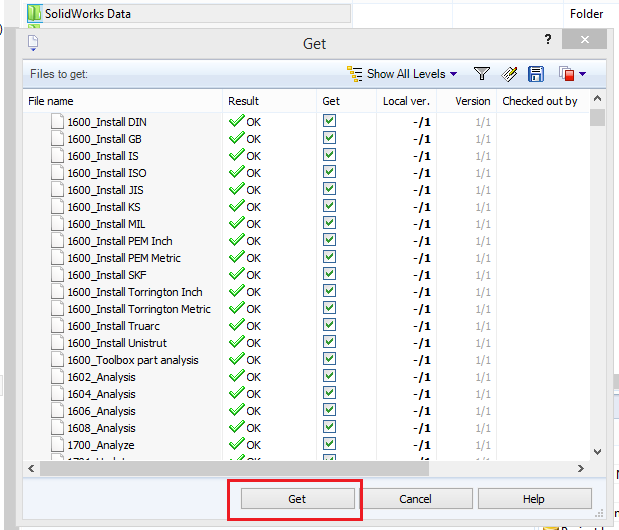Click the help question mark in title bar

548,40
